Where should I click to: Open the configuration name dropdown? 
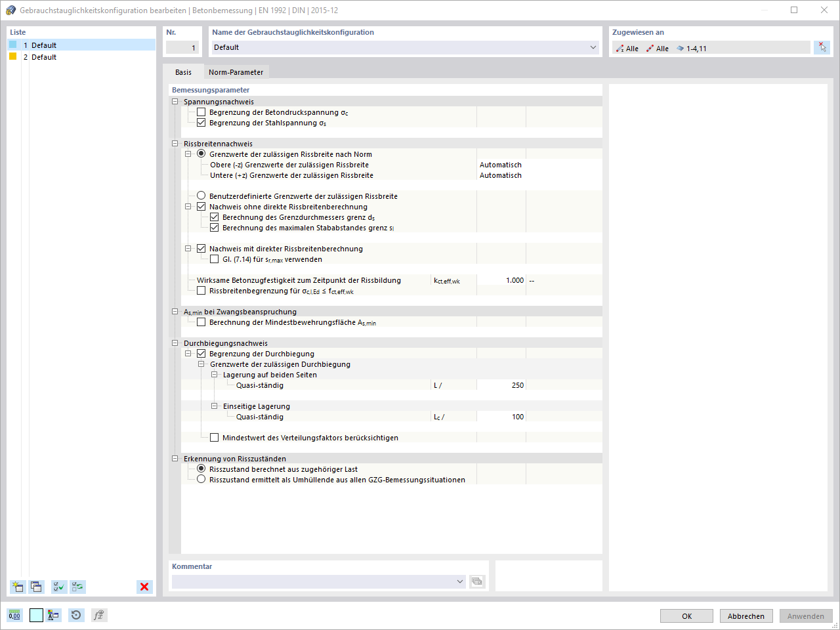pyautogui.click(x=593, y=47)
